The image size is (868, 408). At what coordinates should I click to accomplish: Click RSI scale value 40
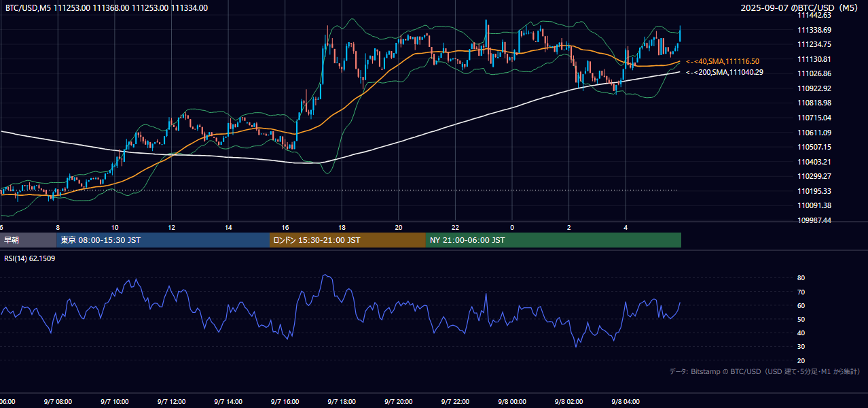point(801,333)
